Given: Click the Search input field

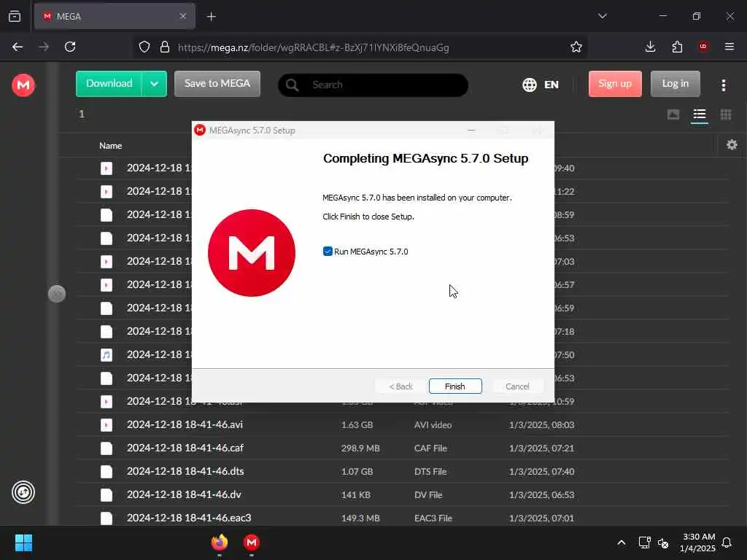Looking at the screenshot, I should pos(373,85).
